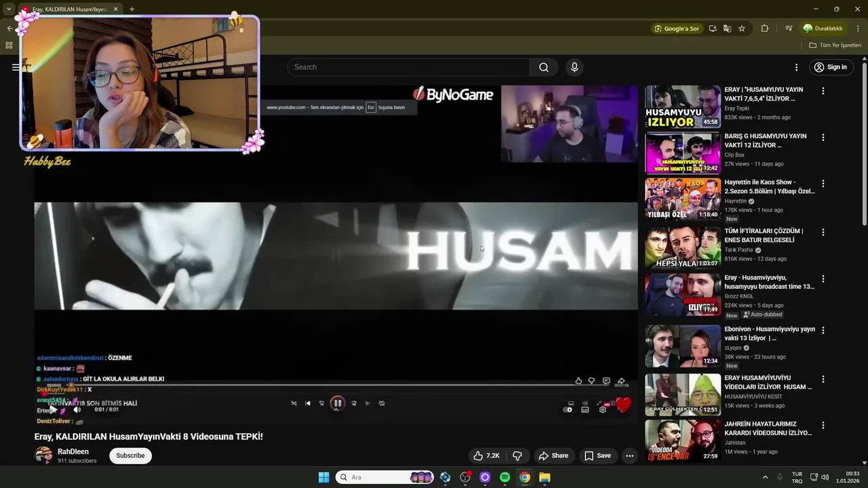Open options for ERAY HUSAMVİYUVİYU VİDEOLARI video
The image size is (868, 488).
pos(823,380)
